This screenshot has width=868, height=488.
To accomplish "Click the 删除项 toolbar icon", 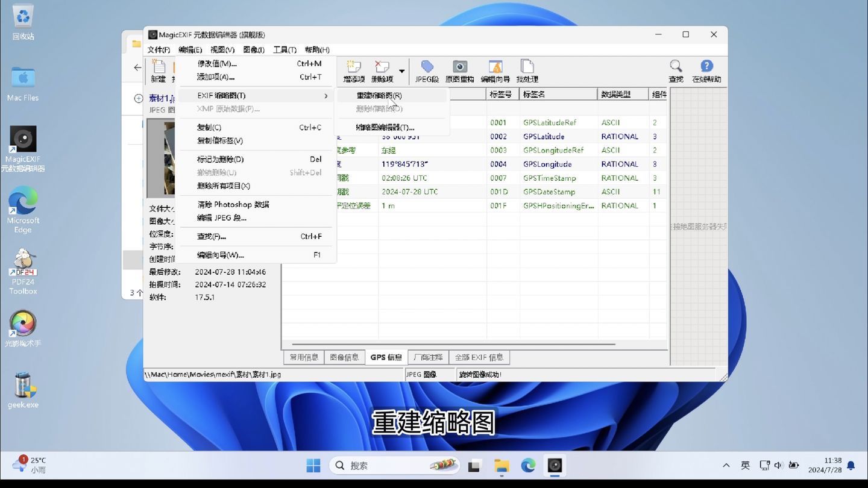I will [x=382, y=71].
